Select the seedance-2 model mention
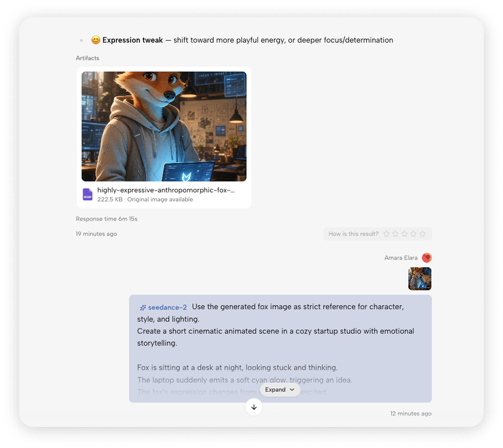503x448 pixels. (168, 307)
